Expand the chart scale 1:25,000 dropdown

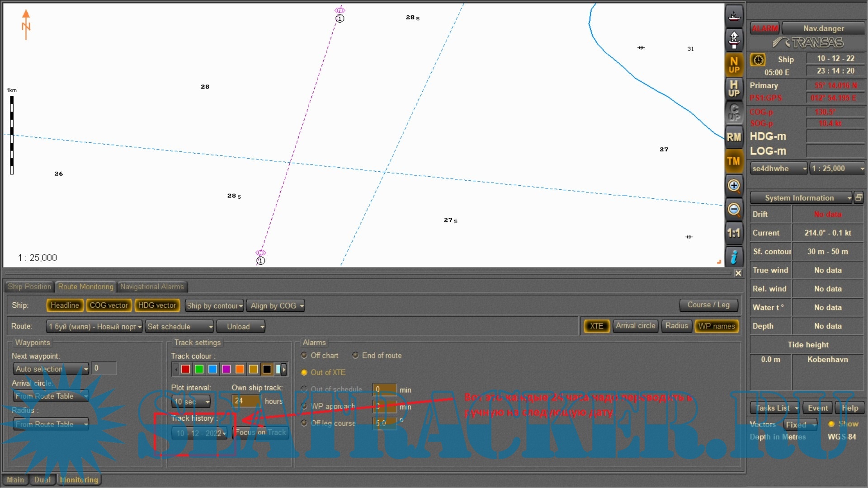coord(837,169)
